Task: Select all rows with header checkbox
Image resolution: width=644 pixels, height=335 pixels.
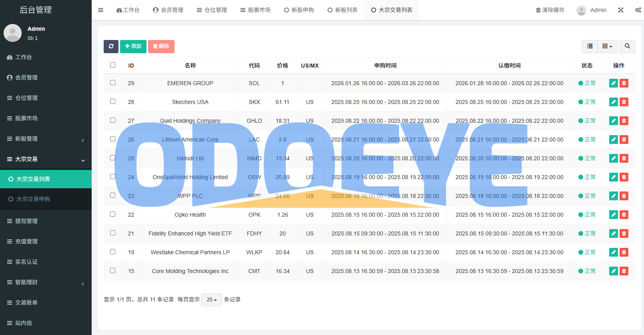Action: click(x=113, y=65)
